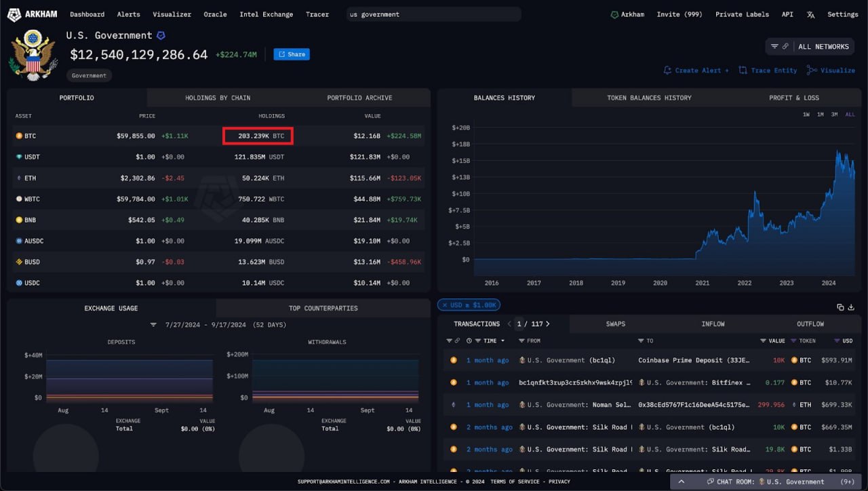The image size is (868, 491).
Task: Open the ALL NETWORKS filter dropdown
Action: [x=810, y=47]
